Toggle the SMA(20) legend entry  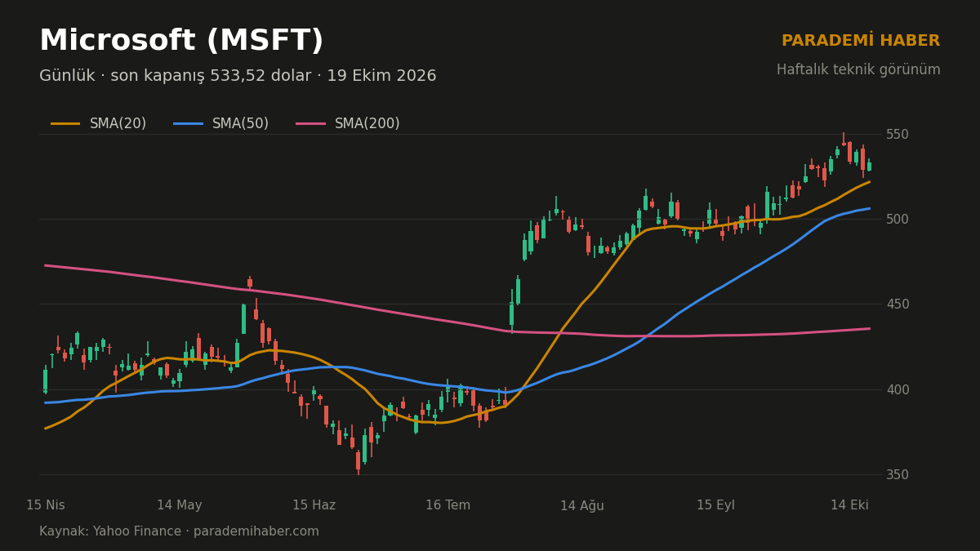[x=99, y=124]
